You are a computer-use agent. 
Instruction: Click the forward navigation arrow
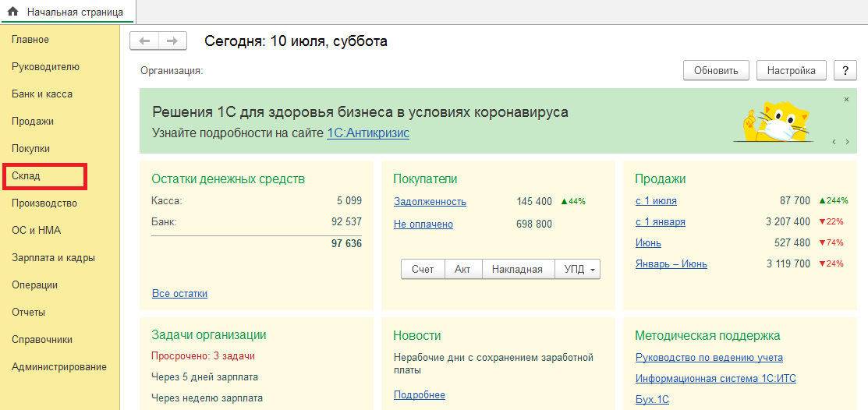pos(172,41)
